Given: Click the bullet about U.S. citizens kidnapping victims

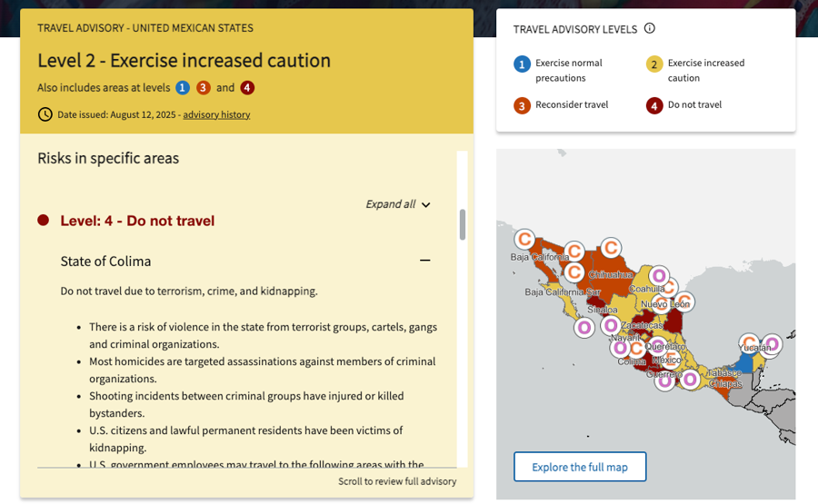Looking at the screenshot, I should 245,439.
